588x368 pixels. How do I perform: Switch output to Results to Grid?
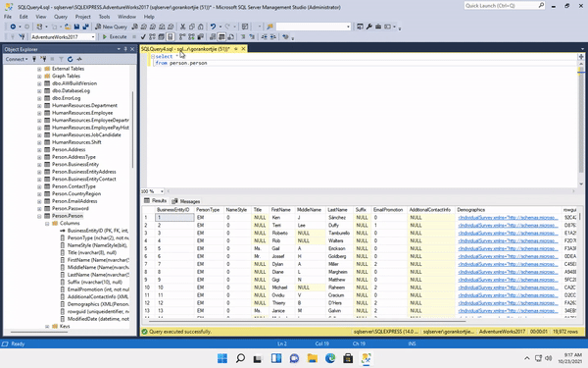coord(221,37)
